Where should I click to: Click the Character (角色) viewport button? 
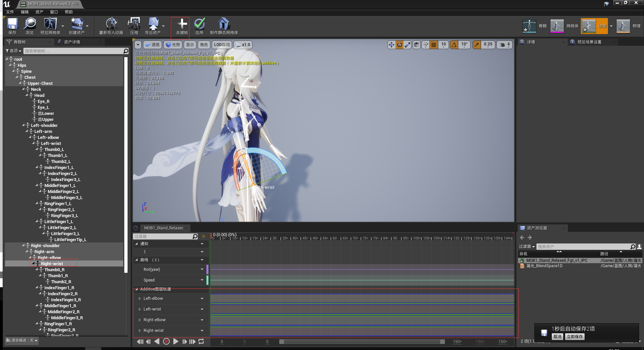coord(204,45)
